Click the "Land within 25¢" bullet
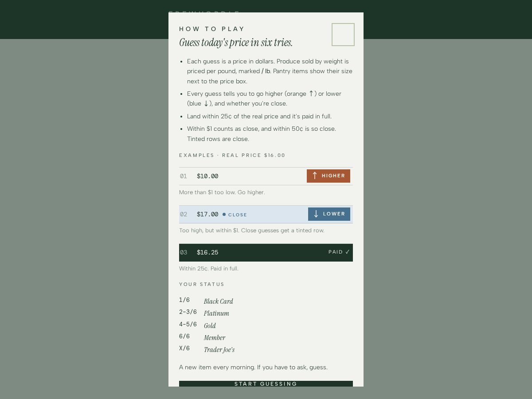This screenshot has width=532, height=399. 259,117
